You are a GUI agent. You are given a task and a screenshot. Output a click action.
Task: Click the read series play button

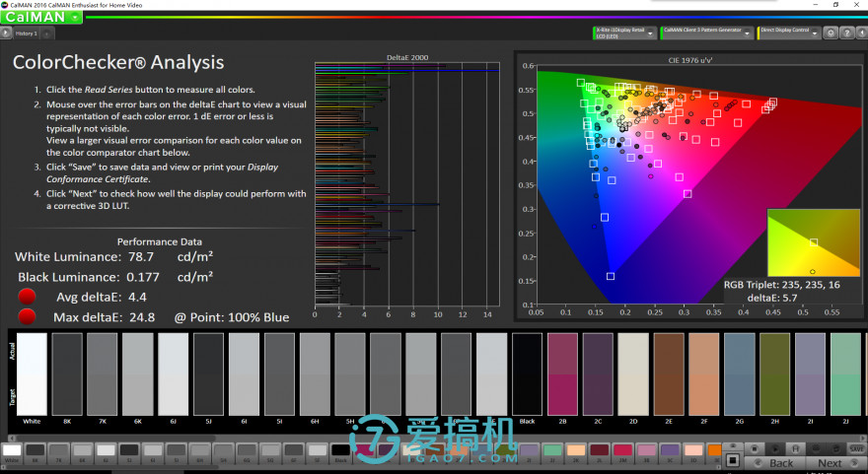[x=775, y=448]
